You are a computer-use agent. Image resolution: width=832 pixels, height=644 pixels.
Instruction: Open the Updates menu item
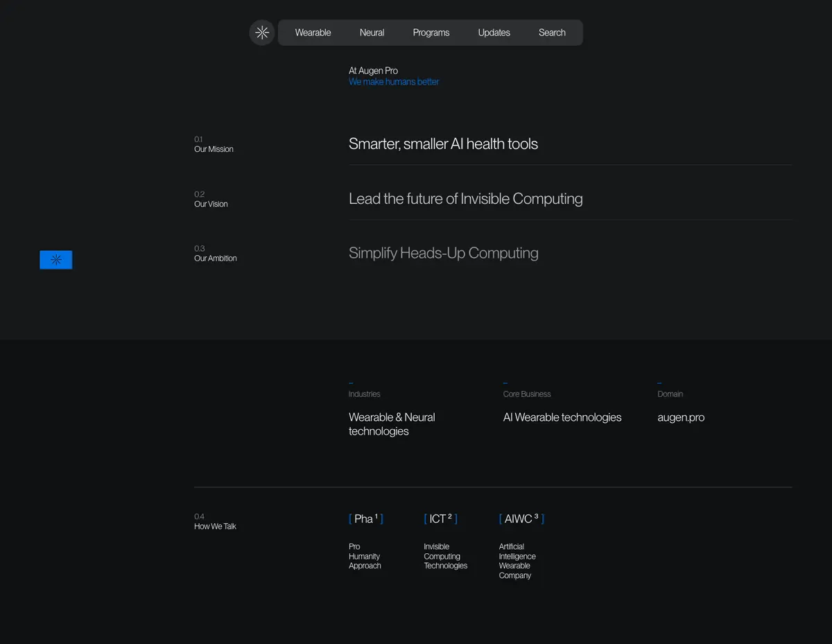(x=494, y=33)
